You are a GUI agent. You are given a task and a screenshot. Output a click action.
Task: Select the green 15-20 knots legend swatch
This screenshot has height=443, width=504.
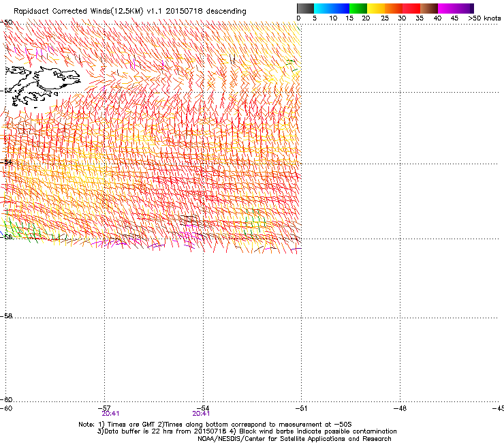(358, 8)
